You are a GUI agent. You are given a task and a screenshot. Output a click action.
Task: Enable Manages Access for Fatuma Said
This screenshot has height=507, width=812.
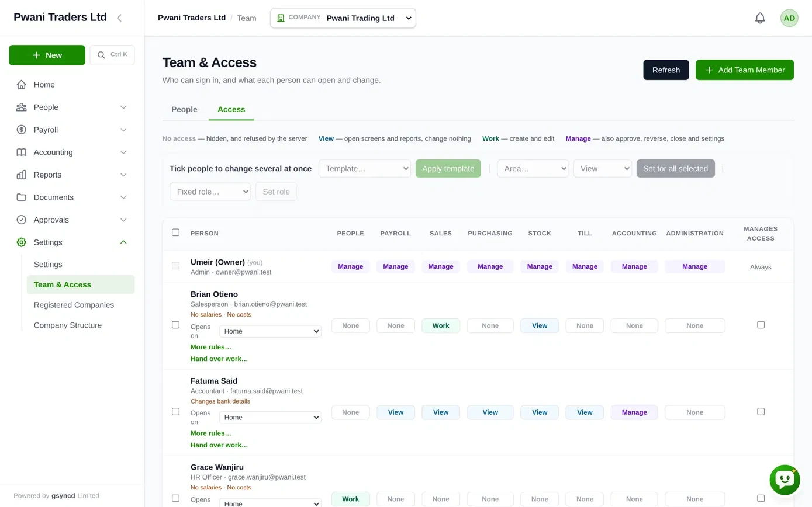(761, 411)
